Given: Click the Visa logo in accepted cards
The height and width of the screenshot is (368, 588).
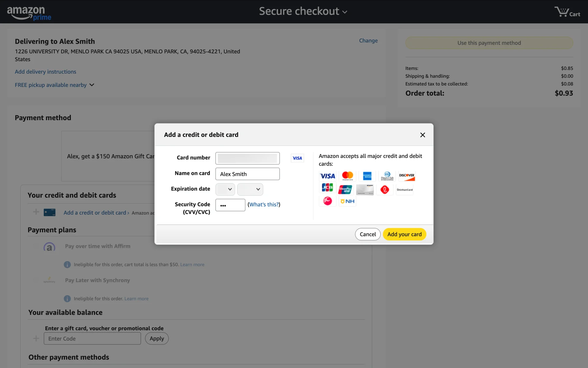Looking at the screenshot, I should click(327, 176).
